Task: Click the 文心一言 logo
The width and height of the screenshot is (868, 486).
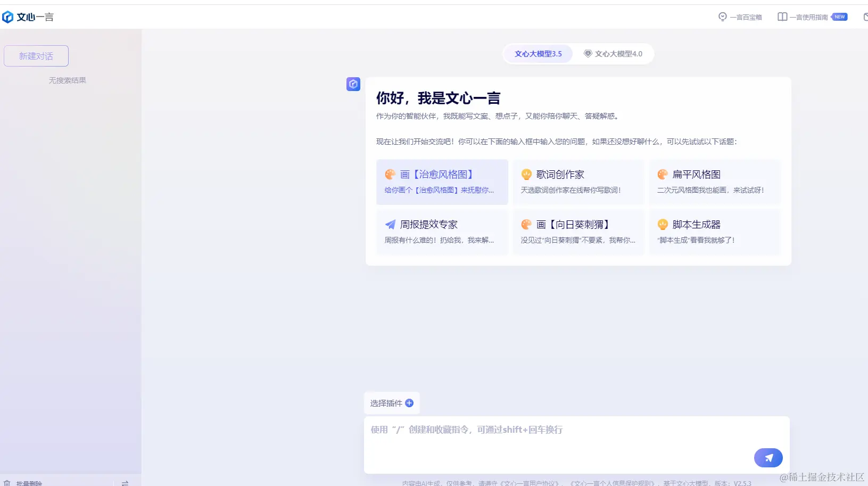Action: point(28,17)
